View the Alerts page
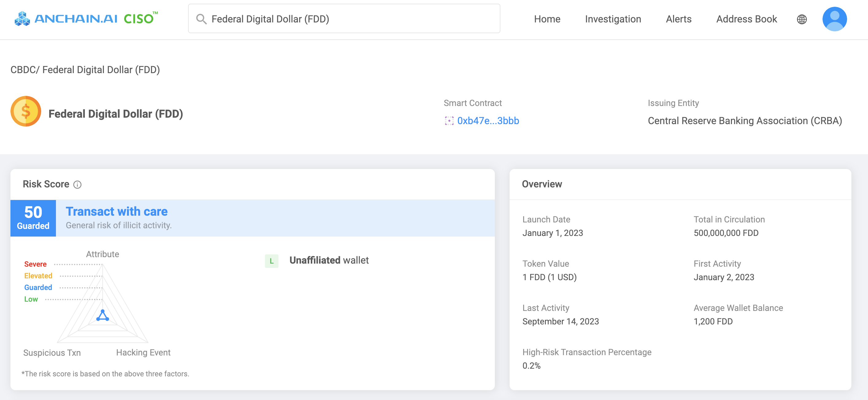The height and width of the screenshot is (400, 868). (x=678, y=19)
